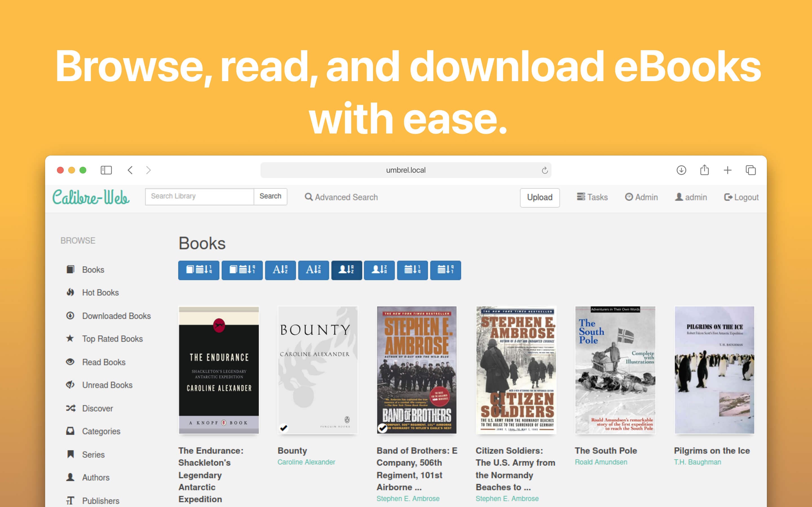Open Advanced Search link
812x507 pixels.
pyautogui.click(x=341, y=197)
